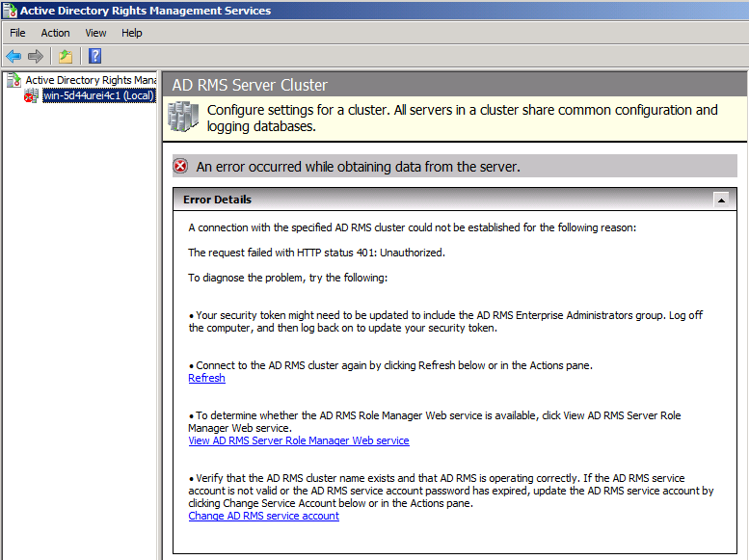Click the Refresh link
This screenshot has width=749, height=560.
click(x=206, y=378)
